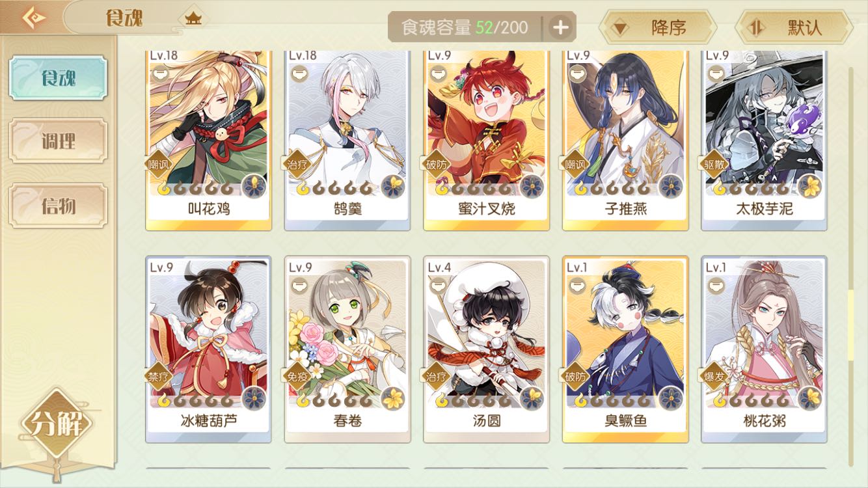Viewport: 868px width, 488px height.
Task: Open the pavilion home icon
Action: (193, 18)
